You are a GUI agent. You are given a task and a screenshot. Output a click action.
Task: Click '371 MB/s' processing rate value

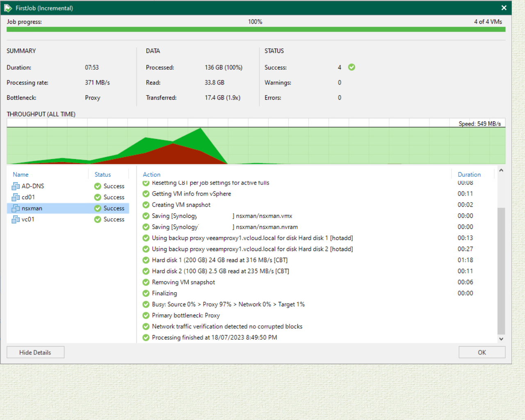tap(97, 82)
